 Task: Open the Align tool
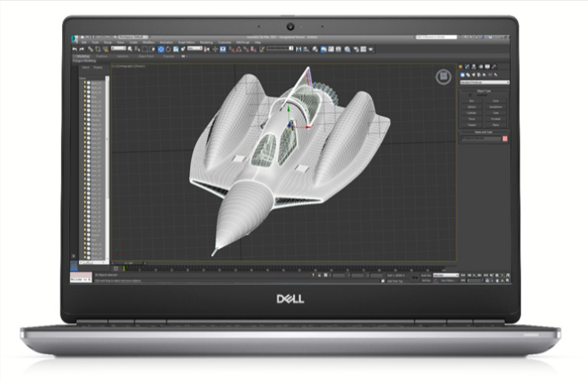point(306,49)
